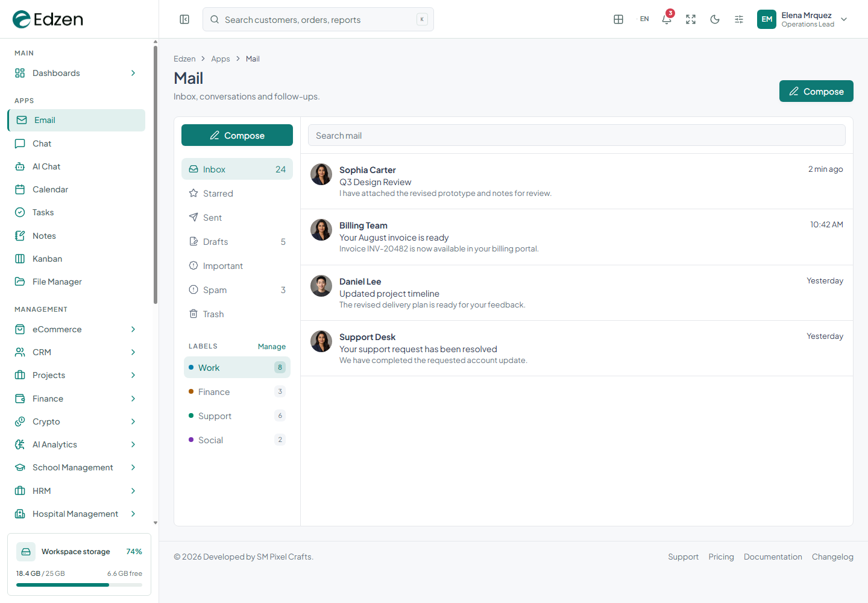Open the Documentation footer link

(773, 557)
